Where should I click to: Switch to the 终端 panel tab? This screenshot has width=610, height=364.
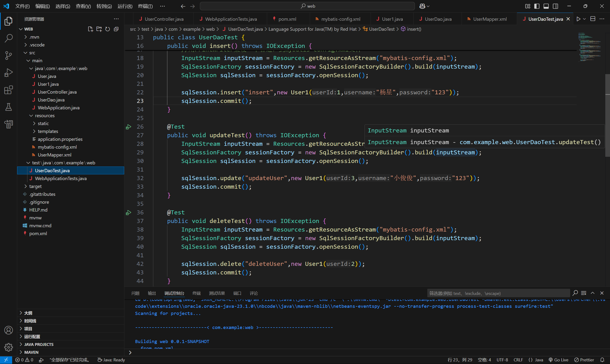point(197,293)
